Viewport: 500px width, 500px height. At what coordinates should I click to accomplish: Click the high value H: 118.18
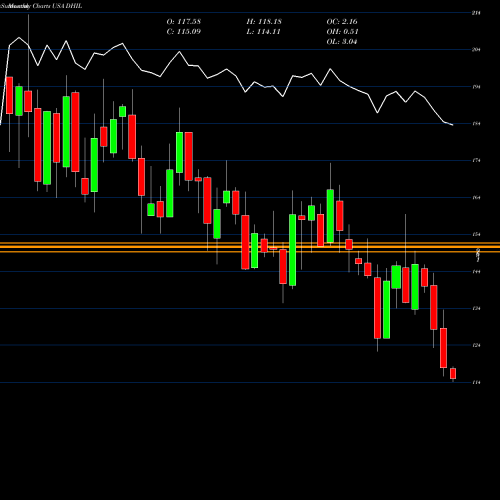pos(264,22)
